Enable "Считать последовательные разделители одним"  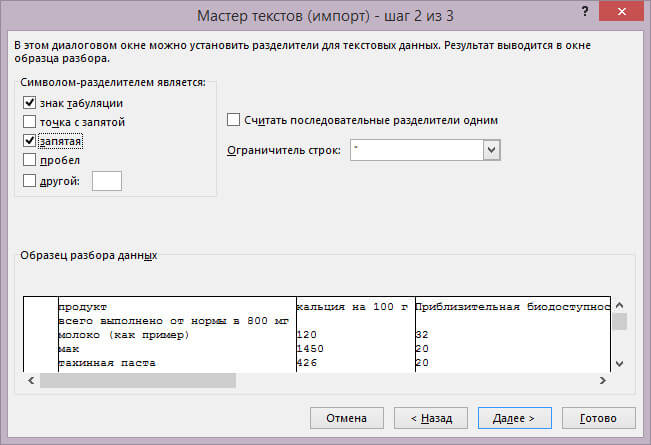[234, 120]
